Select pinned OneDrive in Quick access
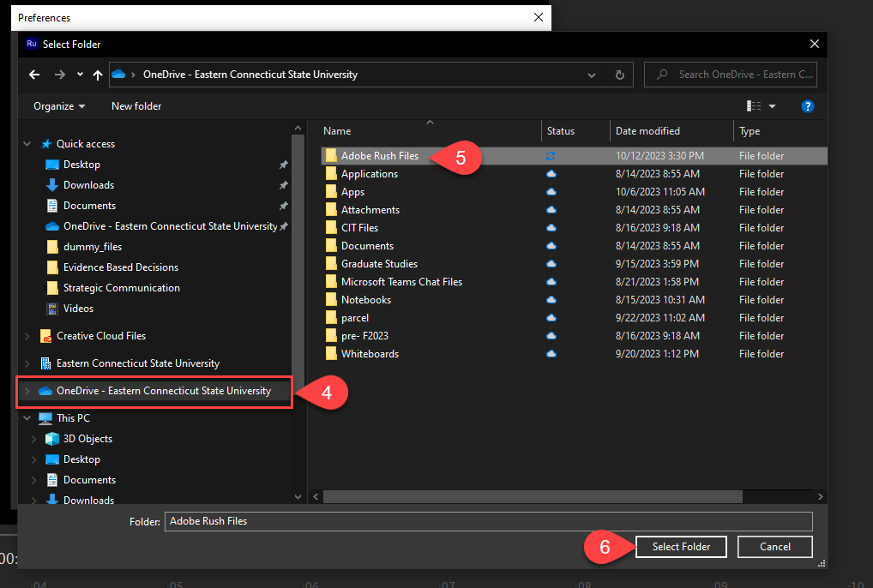 pos(170,226)
